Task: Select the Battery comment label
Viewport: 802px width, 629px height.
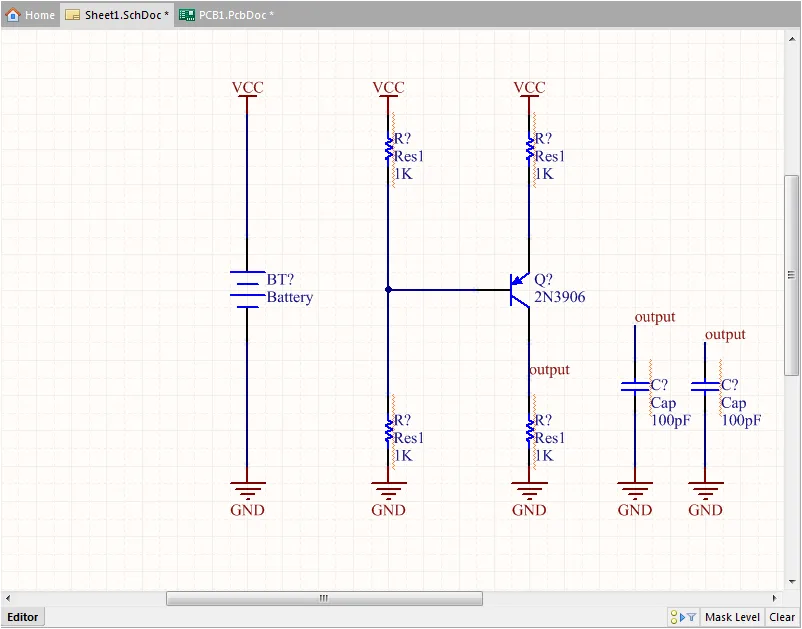Action: tap(289, 297)
